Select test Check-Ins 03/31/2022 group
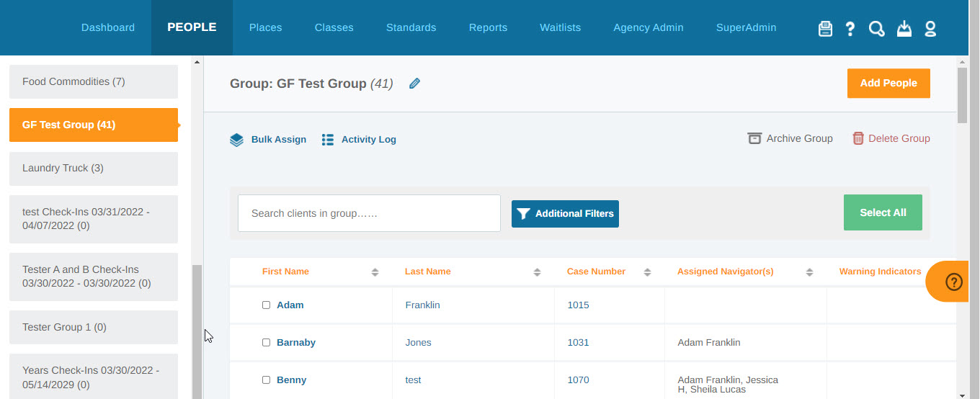Viewport: 980px width, 399px height. click(x=94, y=219)
